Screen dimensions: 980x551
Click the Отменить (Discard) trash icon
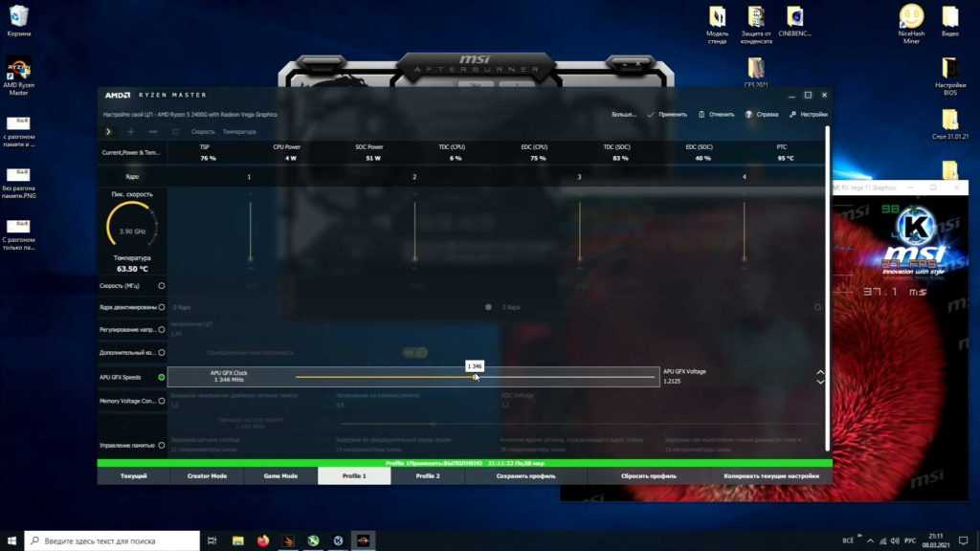click(702, 114)
